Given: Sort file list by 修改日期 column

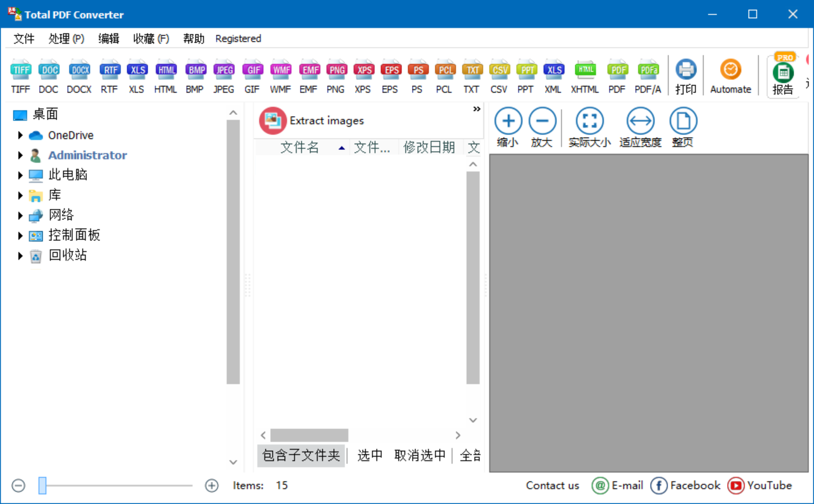Looking at the screenshot, I should point(429,148).
